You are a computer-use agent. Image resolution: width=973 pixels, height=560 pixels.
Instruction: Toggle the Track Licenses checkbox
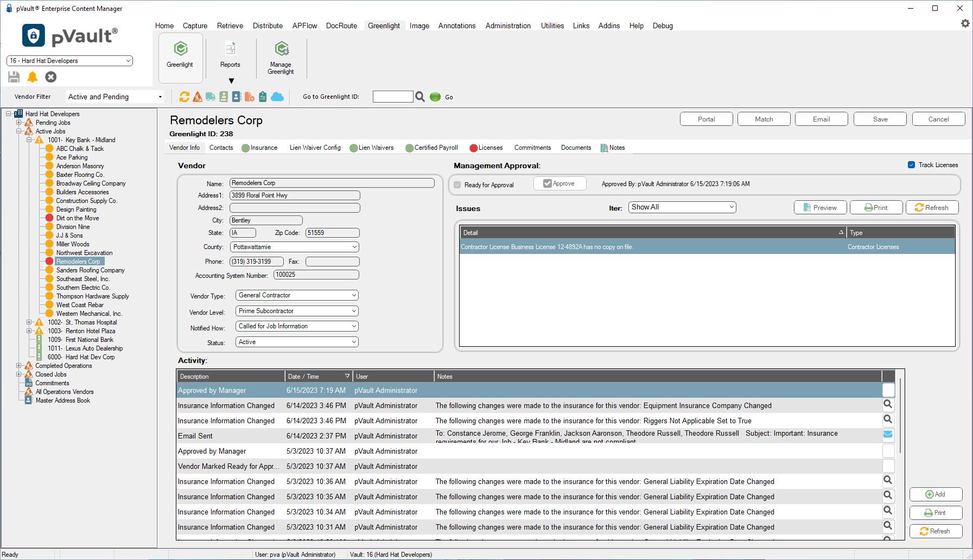coord(912,165)
